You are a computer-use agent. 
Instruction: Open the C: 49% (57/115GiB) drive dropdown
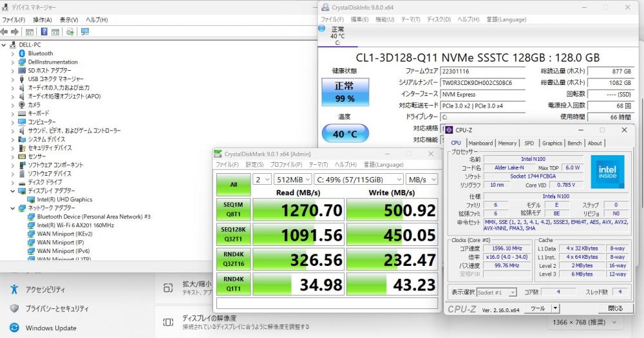click(x=359, y=180)
